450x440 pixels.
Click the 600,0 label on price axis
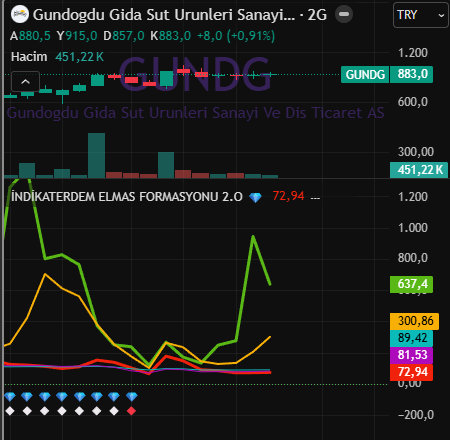coord(413,102)
